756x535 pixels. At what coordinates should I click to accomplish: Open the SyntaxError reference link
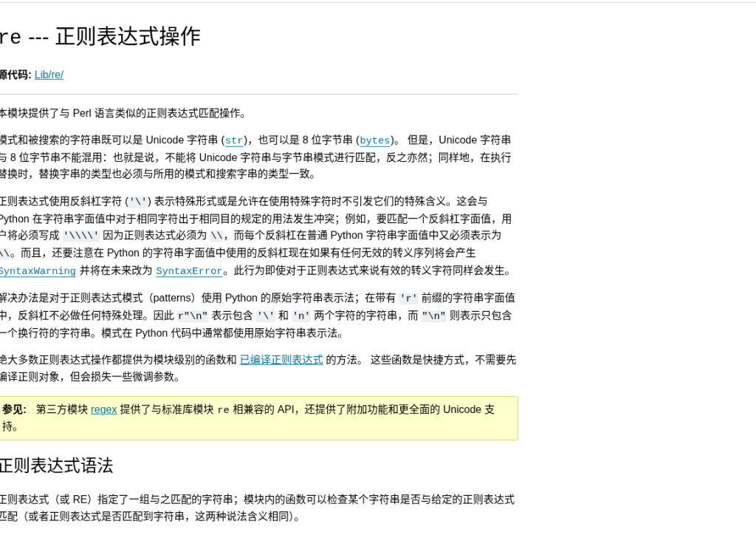pos(189,271)
